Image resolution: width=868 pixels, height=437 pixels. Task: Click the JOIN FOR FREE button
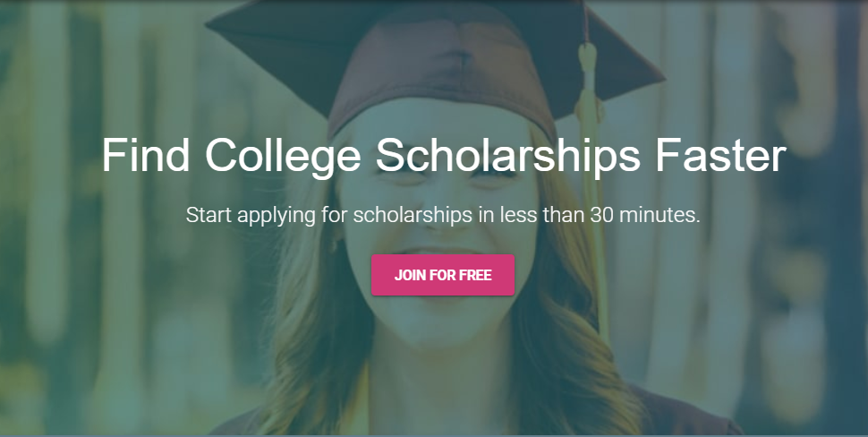pos(443,275)
